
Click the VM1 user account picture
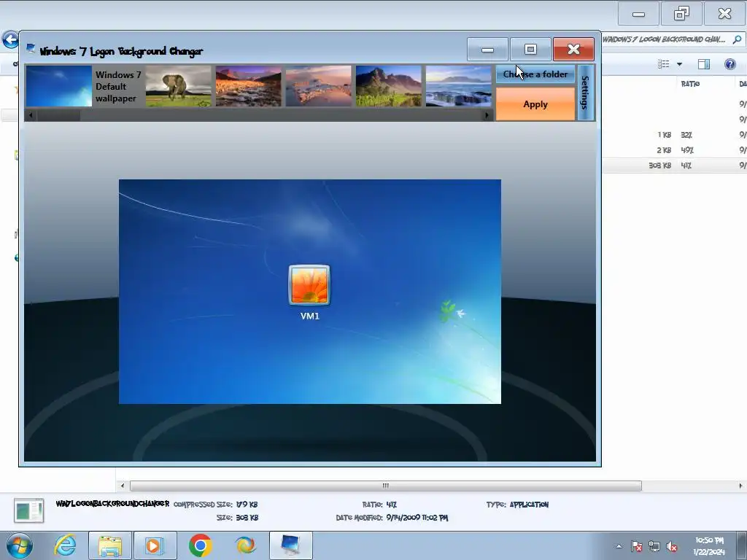[309, 285]
